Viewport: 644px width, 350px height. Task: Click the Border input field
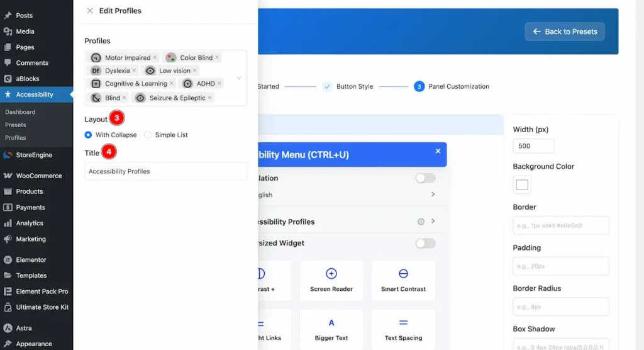(561, 225)
